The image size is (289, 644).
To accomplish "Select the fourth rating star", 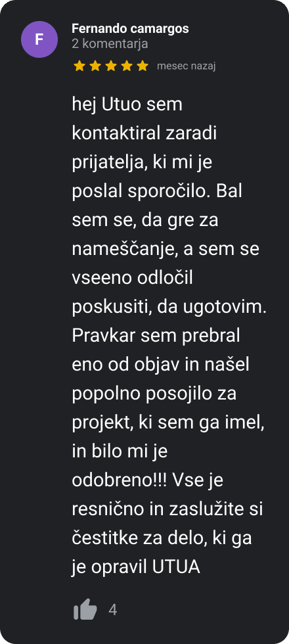I will click(126, 66).
